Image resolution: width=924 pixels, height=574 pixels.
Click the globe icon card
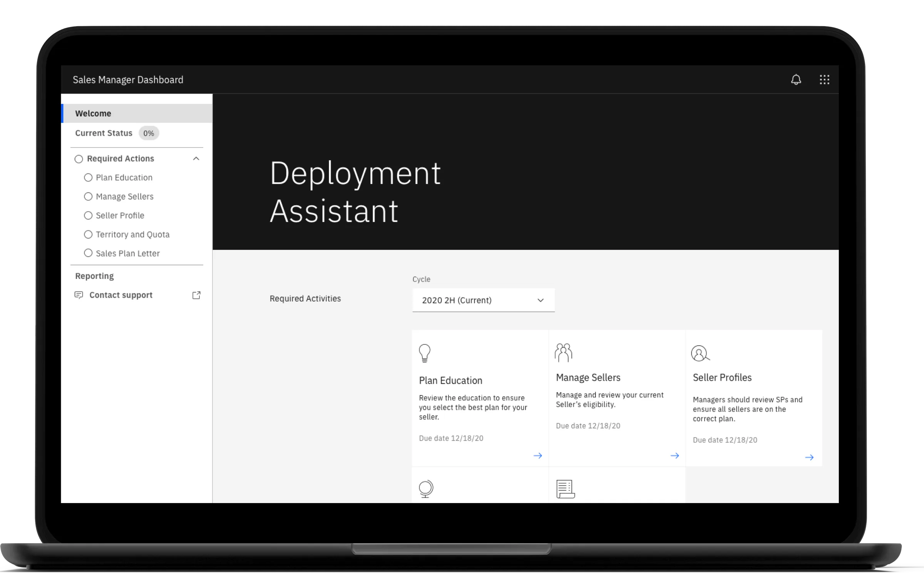click(x=426, y=488)
